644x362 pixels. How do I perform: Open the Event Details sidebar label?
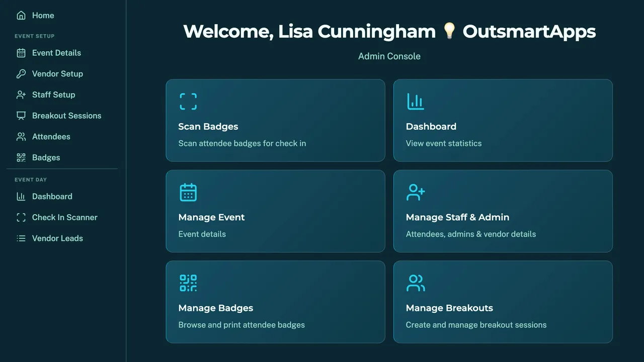(56, 53)
